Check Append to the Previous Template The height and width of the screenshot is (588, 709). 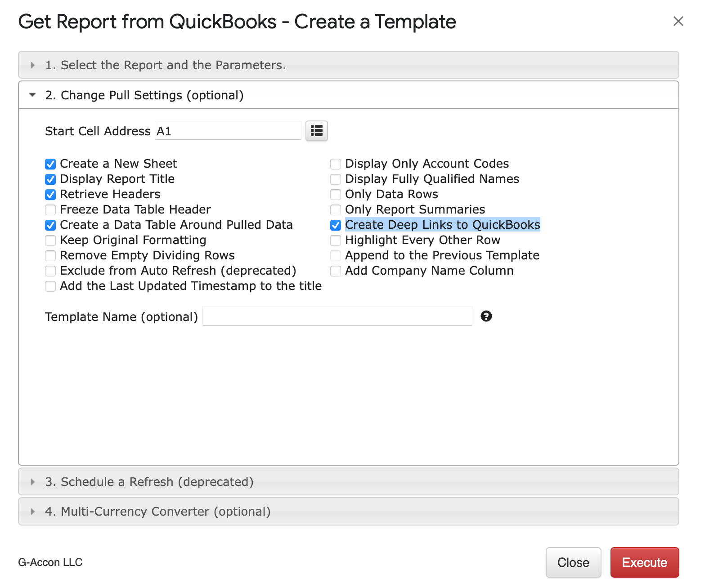(x=336, y=256)
